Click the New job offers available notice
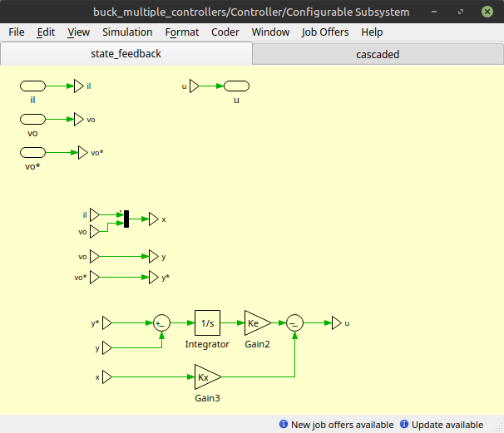 pyautogui.click(x=342, y=425)
